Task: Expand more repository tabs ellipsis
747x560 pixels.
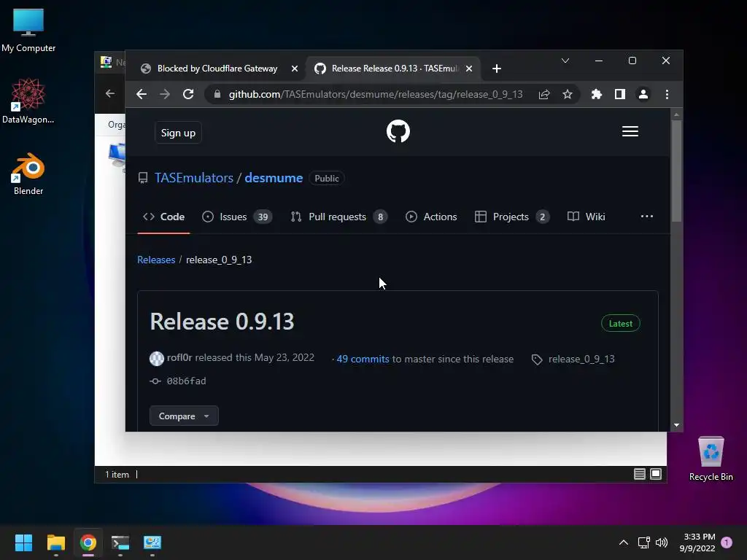Action: (x=646, y=216)
